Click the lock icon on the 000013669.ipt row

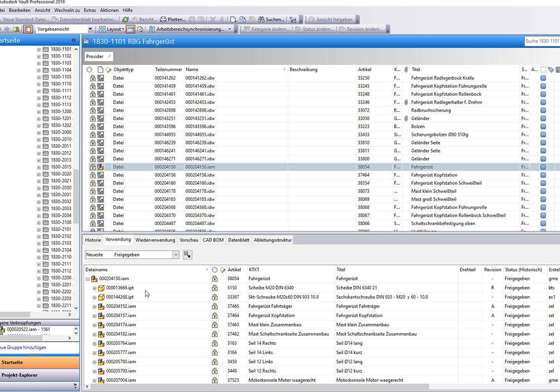pos(214,288)
